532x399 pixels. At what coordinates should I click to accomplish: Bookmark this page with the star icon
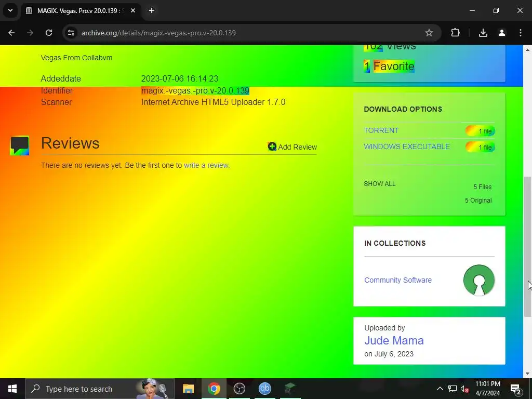pos(429,33)
